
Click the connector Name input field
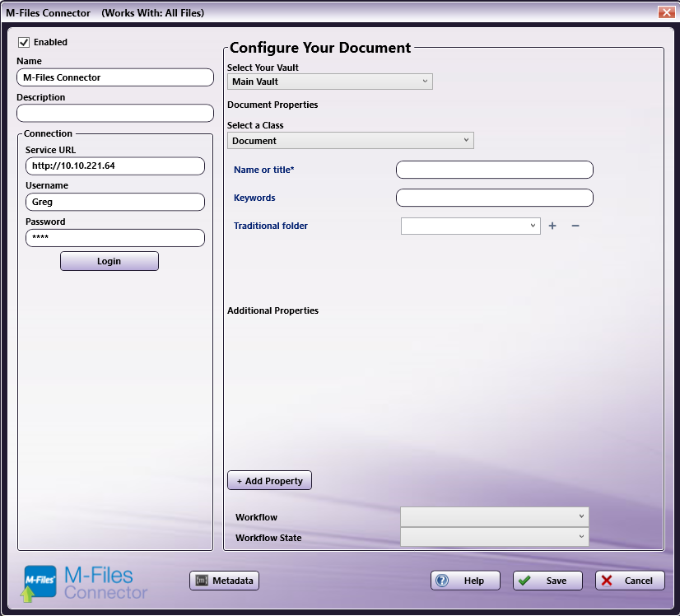(x=115, y=77)
